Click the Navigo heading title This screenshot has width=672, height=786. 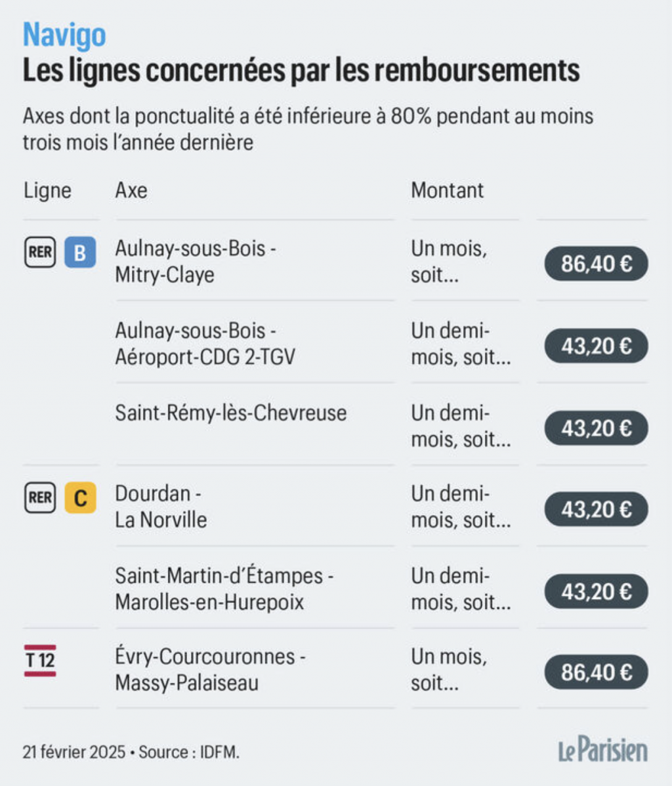coord(64,35)
